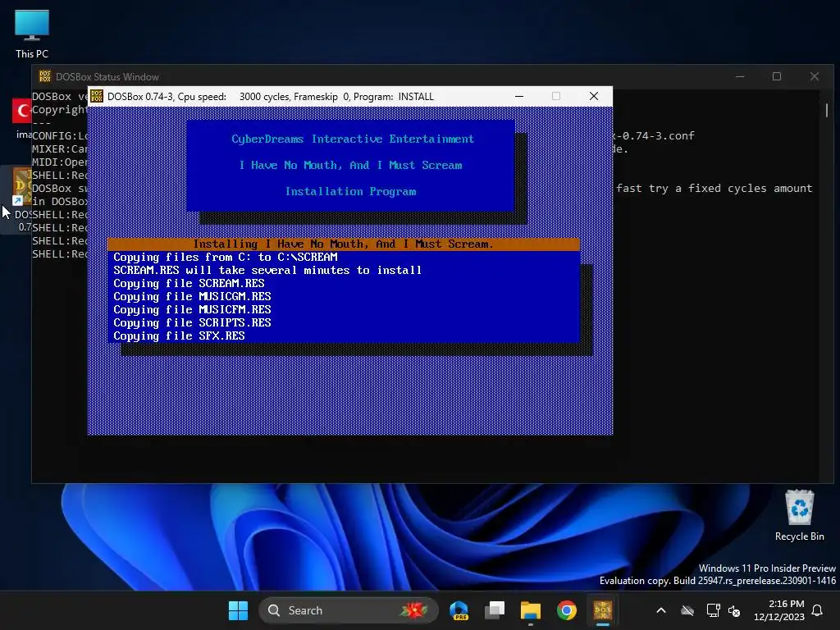Open Task View from the taskbar
Screen dimensions: 840x630
[495, 610]
